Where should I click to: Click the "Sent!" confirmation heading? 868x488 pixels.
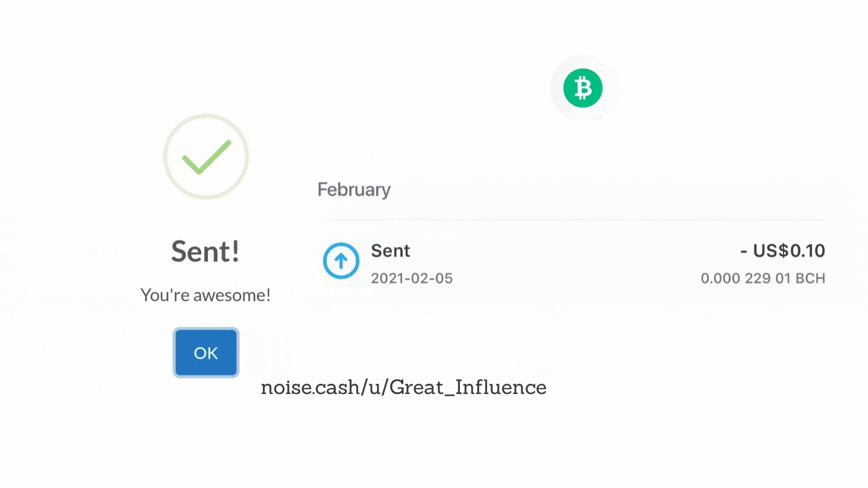point(206,251)
